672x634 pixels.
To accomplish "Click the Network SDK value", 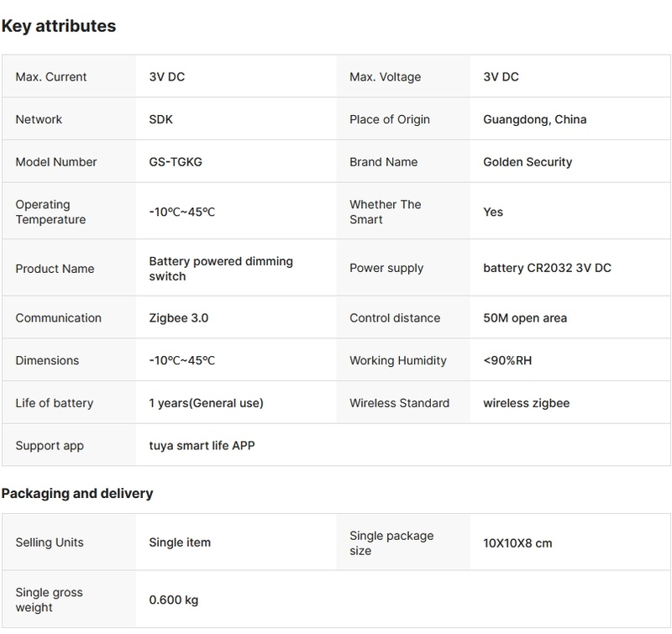I will (161, 119).
